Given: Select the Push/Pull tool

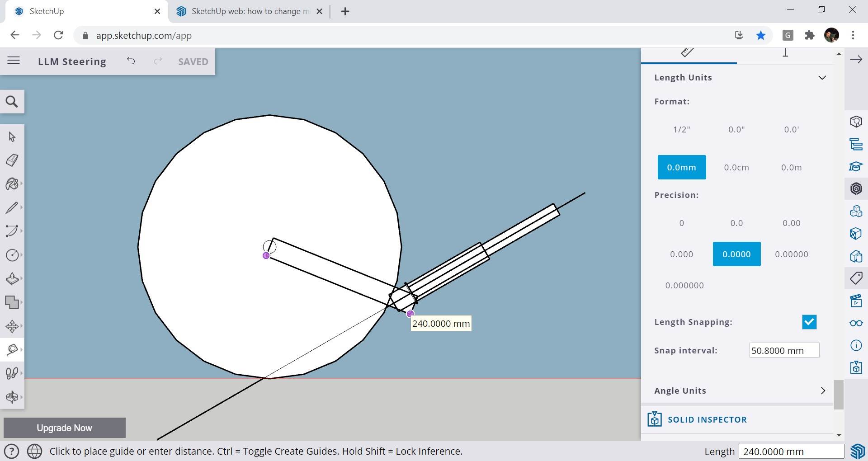Looking at the screenshot, I should point(12,278).
